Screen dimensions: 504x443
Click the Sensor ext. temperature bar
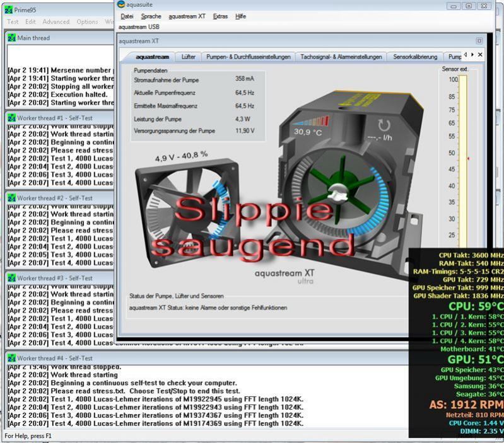coord(463,161)
